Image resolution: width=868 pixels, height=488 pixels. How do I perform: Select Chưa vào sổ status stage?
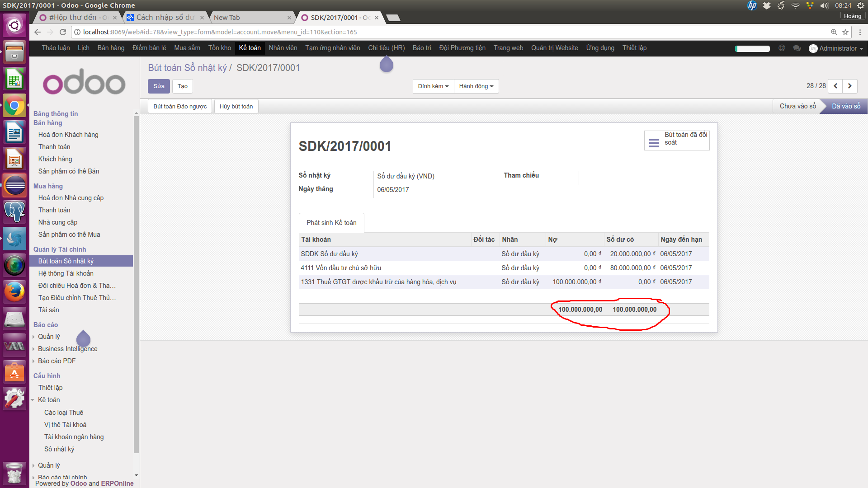coord(797,106)
